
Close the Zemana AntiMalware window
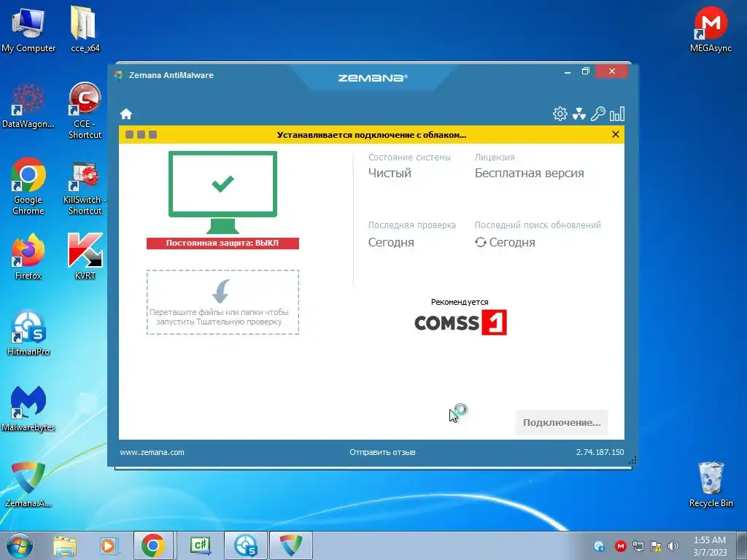[612, 71]
